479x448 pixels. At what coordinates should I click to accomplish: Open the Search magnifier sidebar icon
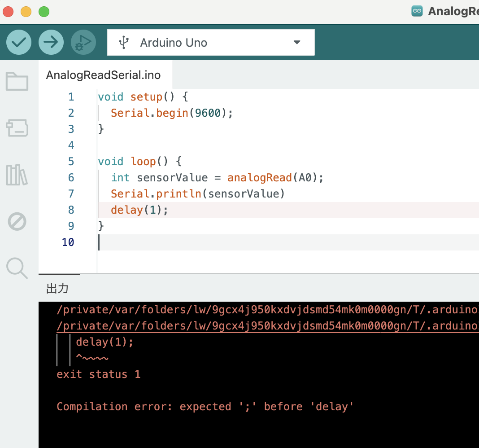point(17,268)
